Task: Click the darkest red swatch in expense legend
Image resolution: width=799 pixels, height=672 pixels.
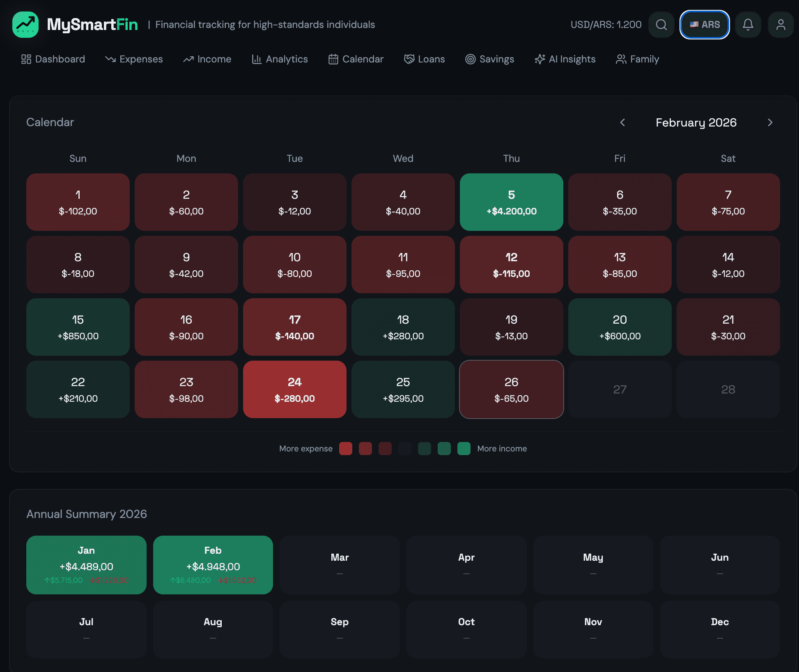Action: click(x=385, y=449)
